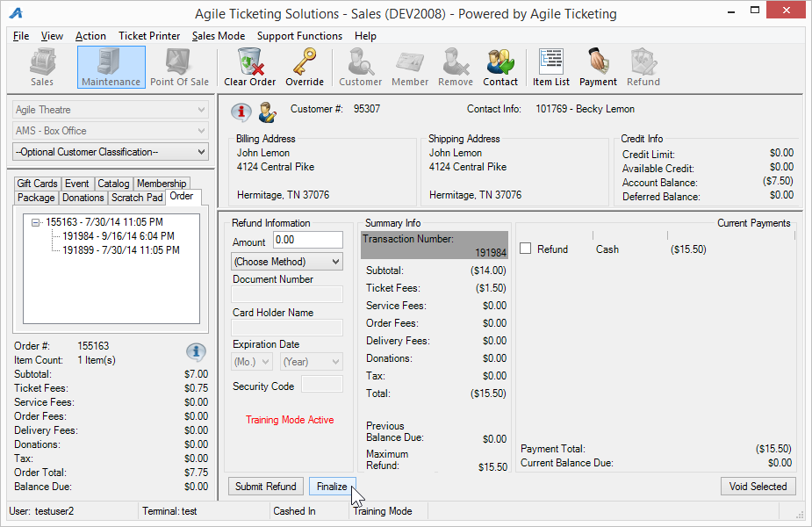Click the Submit Refund button
Screen dimensions: 812x527
[266, 486]
